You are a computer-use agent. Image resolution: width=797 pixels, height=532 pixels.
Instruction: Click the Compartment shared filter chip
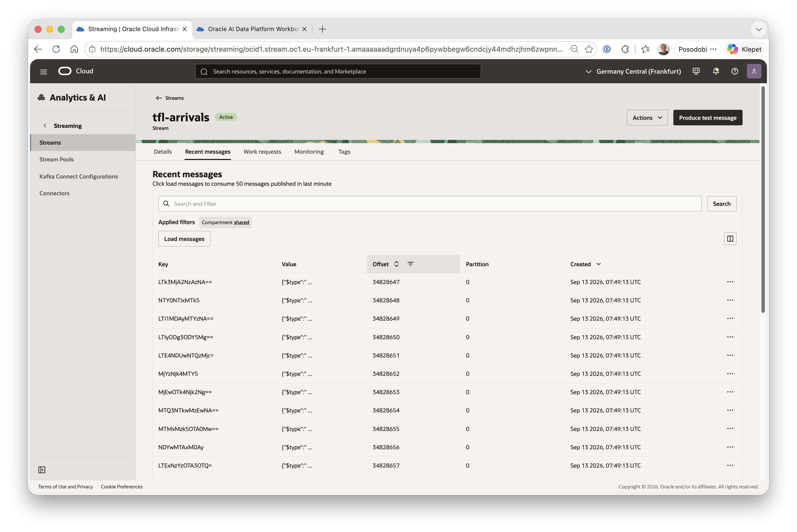pos(225,222)
